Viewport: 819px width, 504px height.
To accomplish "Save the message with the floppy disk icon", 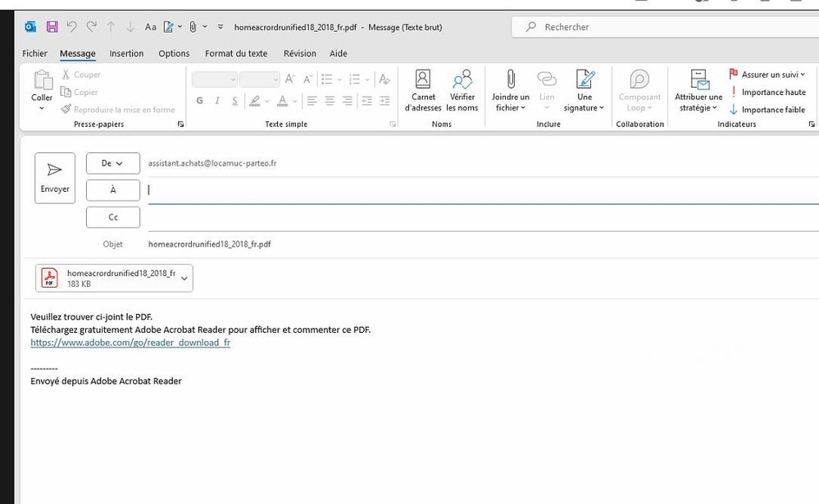I will click(52, 27).
